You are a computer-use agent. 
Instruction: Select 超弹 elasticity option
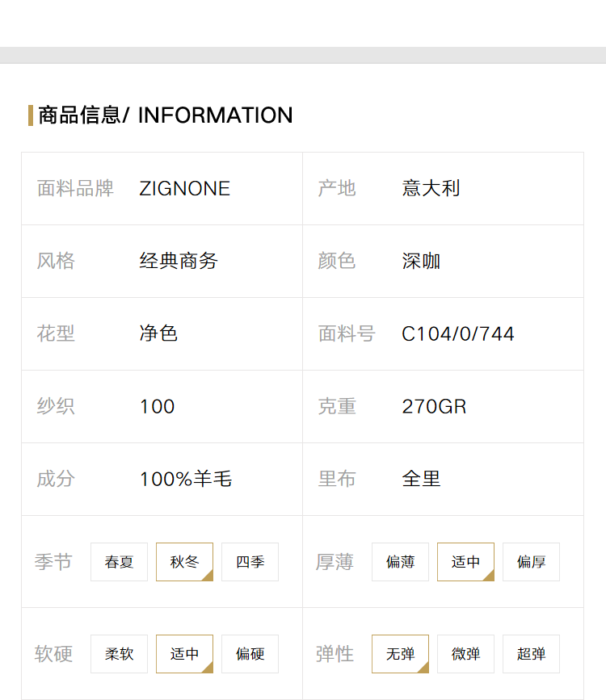point(531,653)
